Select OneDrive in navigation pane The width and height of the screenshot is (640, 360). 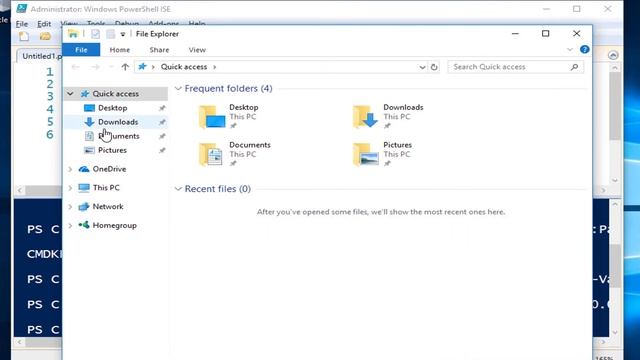click(x=109, y=169)
